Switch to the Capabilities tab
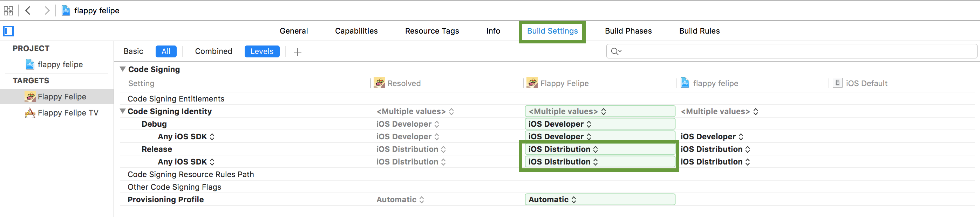Image resolution: width=980 pixels, height=217 pixels. click(x=356, y=31)
